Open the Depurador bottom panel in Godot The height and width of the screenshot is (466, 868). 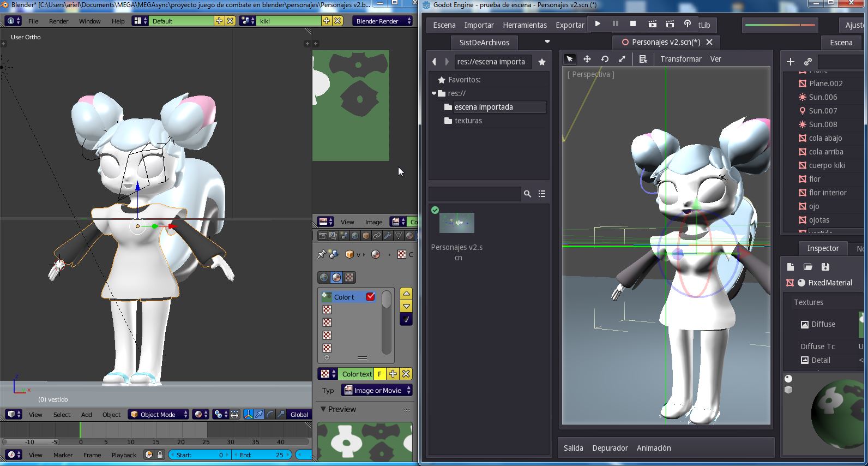click(x=610, y=448)
